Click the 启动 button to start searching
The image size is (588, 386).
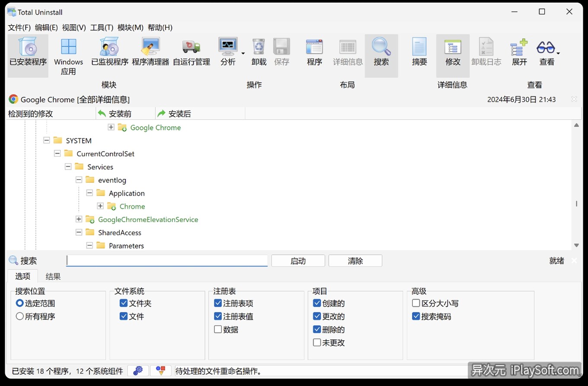[297, 261]
